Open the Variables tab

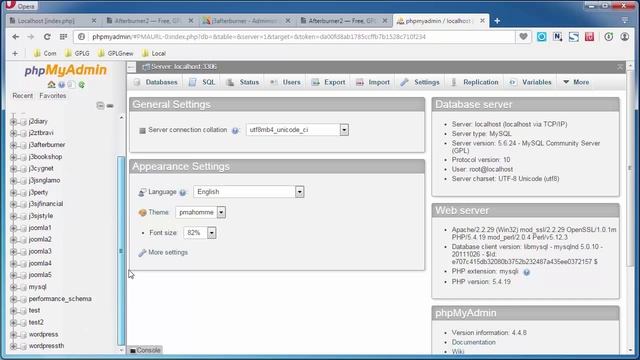click(531, 82)
